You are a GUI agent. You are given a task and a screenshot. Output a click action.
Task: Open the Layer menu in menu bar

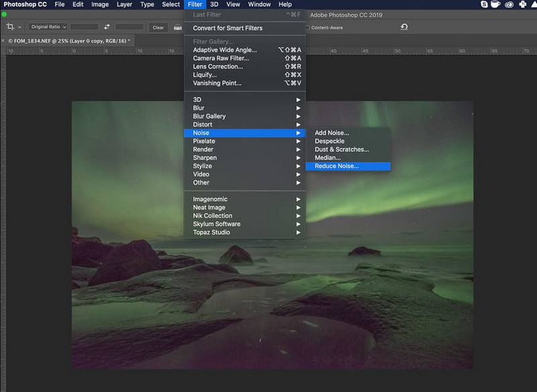coord(124,5)
